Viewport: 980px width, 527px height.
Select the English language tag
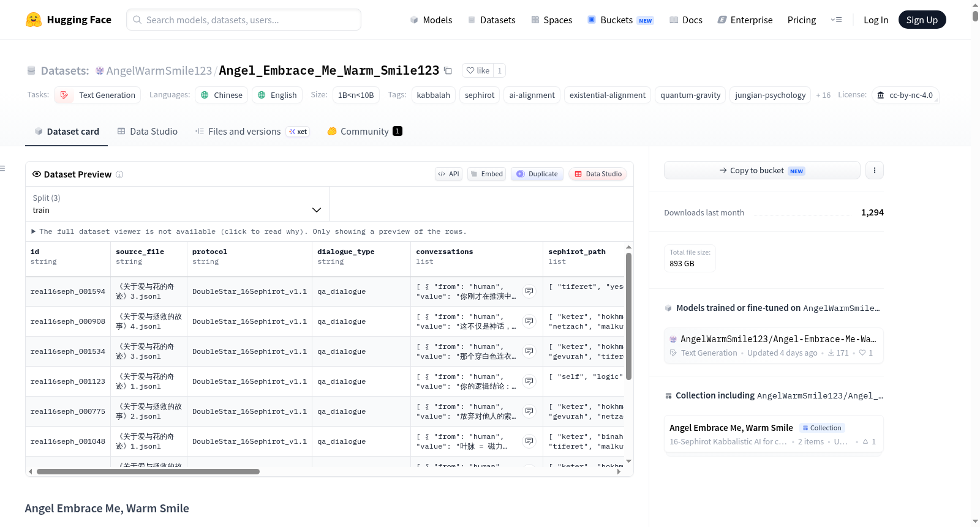coord(277,95)
